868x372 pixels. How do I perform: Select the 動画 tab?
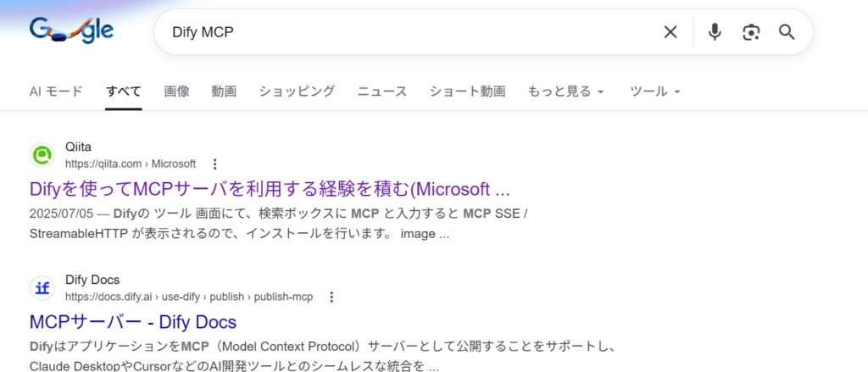click(x=224, y=92)
